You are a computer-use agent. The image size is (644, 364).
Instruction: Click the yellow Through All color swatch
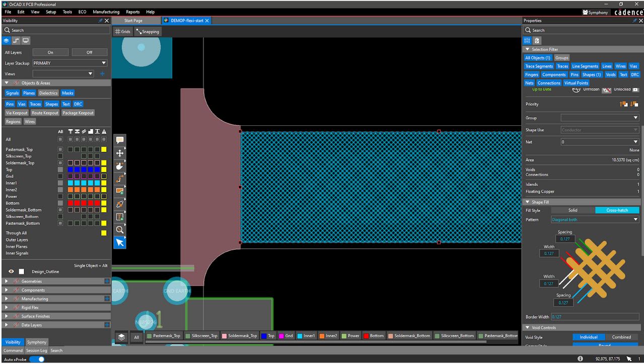point(104,233)
